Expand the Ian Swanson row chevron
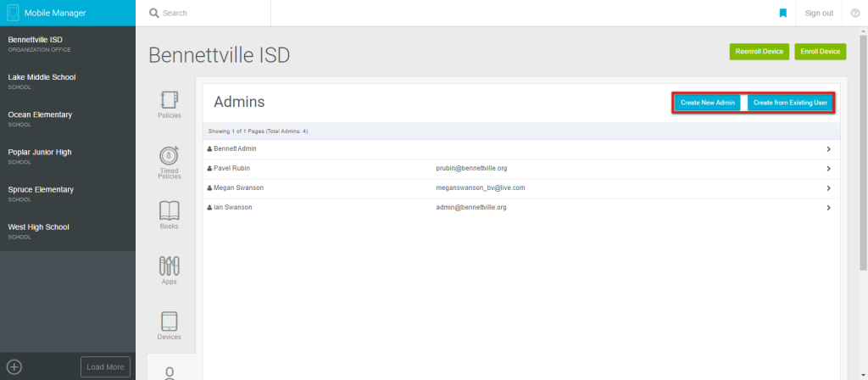This screenshot has width=868, height=380. [829, 208]
